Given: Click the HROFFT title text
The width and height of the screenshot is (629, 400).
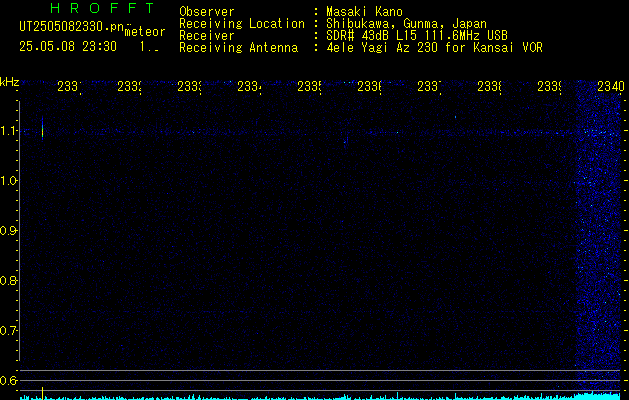Looking at the screenshot, I should click(102, 8).
